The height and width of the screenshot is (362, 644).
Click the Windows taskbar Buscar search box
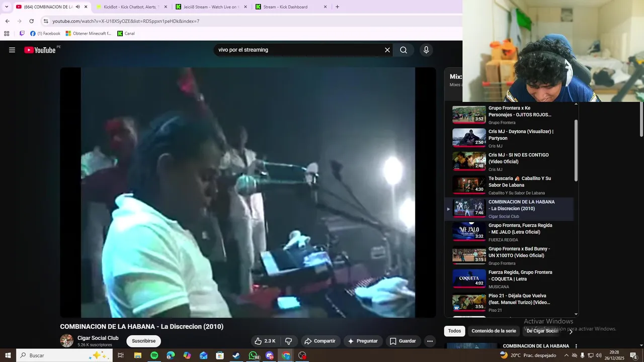point(64,355)
